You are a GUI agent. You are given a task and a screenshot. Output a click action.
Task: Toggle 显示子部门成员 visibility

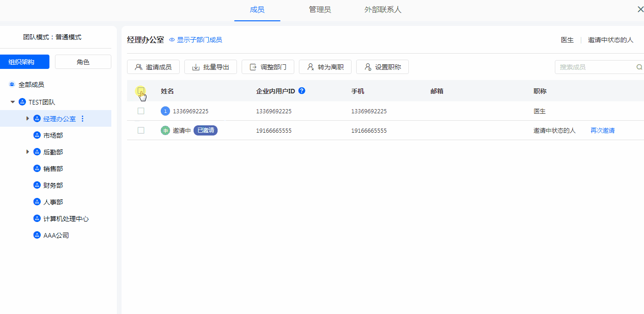195,40
